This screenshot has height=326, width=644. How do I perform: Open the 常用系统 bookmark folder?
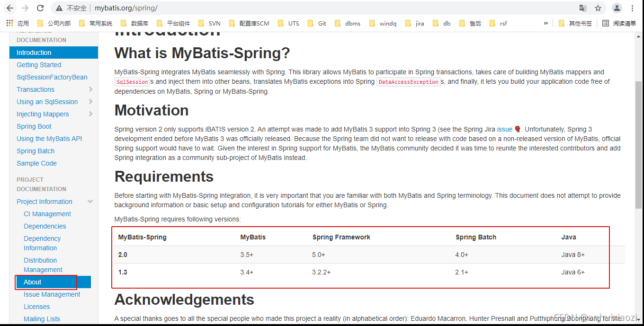click(95, 23)
